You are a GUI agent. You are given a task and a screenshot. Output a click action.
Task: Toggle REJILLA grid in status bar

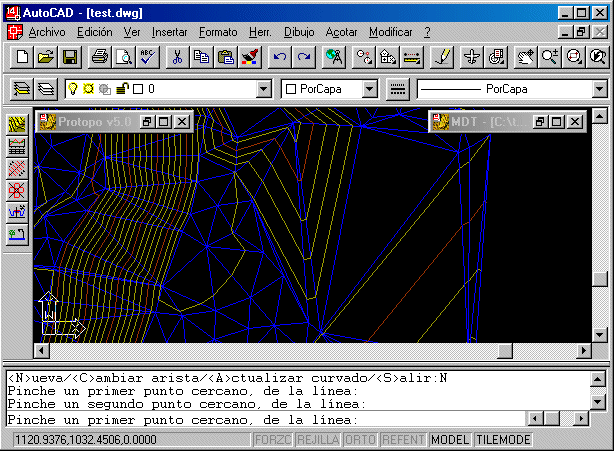pyautogui.click(x=318, y=440)
